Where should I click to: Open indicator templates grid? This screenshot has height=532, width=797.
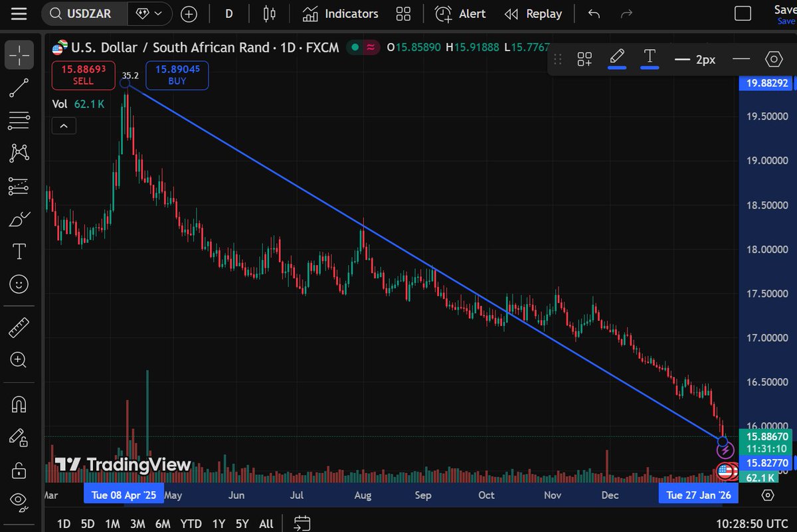click(403, 14)
